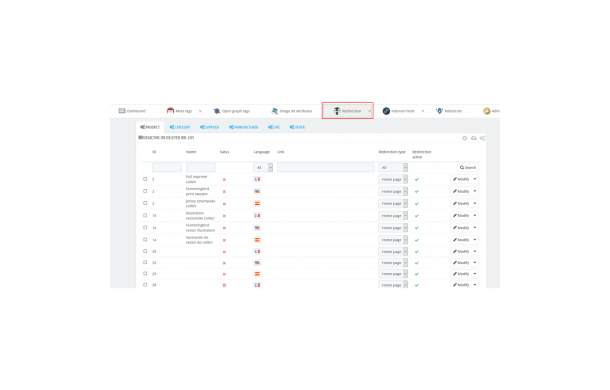Focus the ID filter field
610x390 pixels.
point(167,167)
